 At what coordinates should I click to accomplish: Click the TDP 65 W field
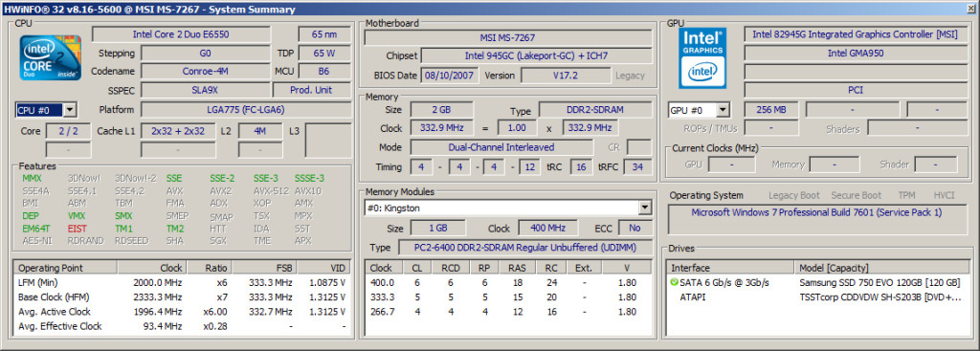click(x=324, y=54)
